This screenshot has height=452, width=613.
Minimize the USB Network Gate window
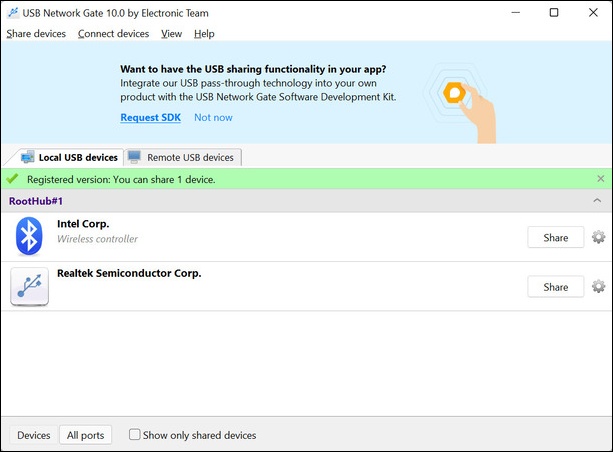click(x=516, y=13)
